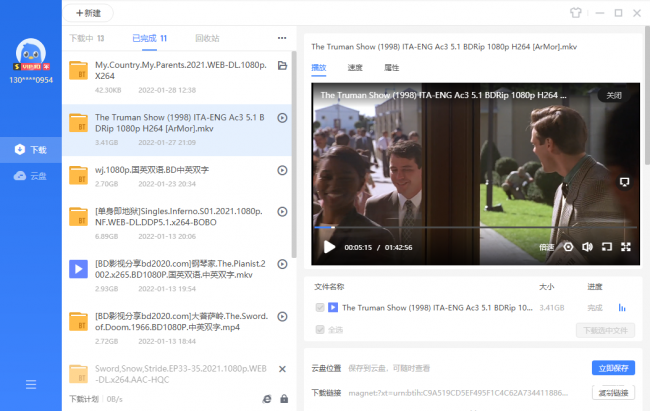Viewport: 650px width, 411px height.
Task: Click the 下载选中文件 button
Action: coord(605,331)
